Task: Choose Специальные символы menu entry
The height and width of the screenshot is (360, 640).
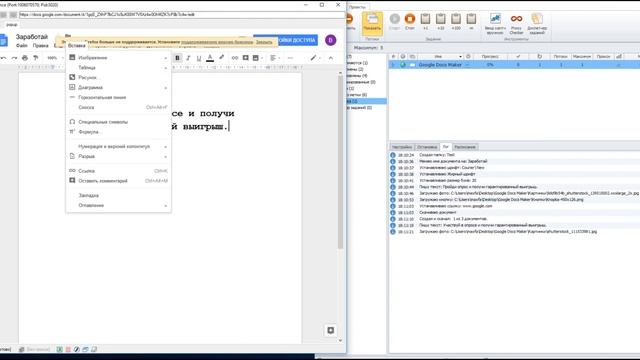Action: (118, 122)
